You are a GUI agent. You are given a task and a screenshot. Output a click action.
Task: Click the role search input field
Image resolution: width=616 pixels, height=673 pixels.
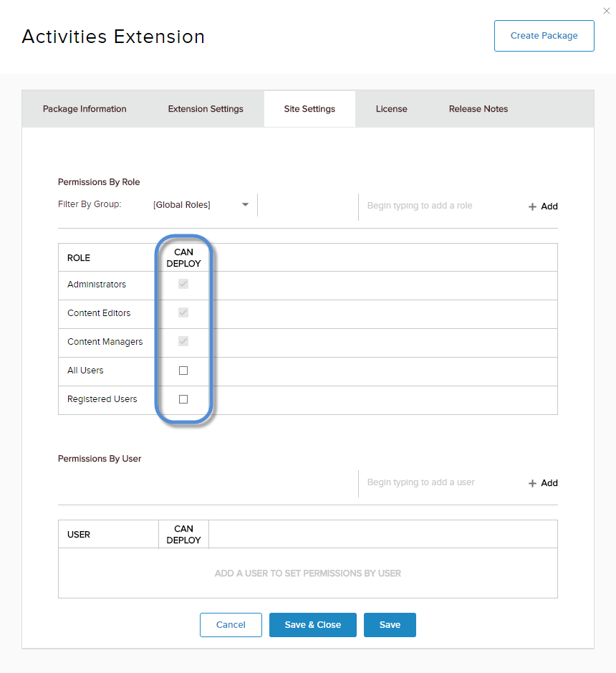click(437, 206)
